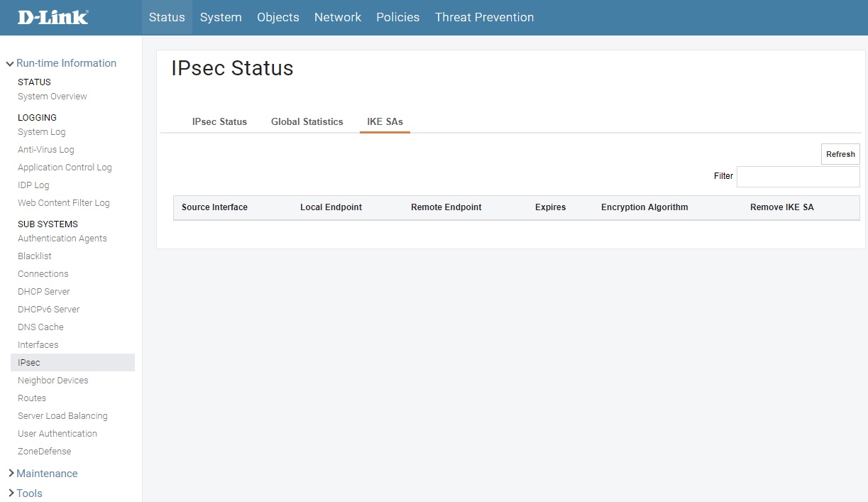Expand the Maintenance section
Image resolution: width=868 pixels, height=502 pixels.
[x=47, y=474]
